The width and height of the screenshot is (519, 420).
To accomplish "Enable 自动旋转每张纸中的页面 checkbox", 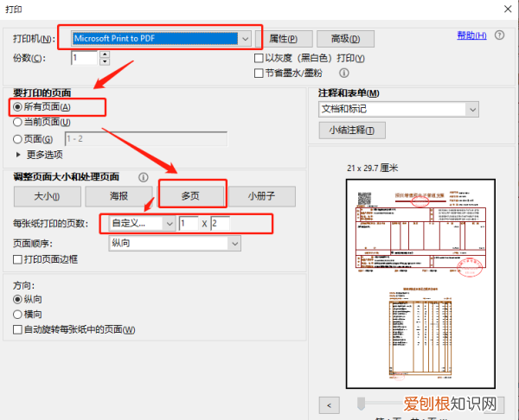I will pos(17,329).
